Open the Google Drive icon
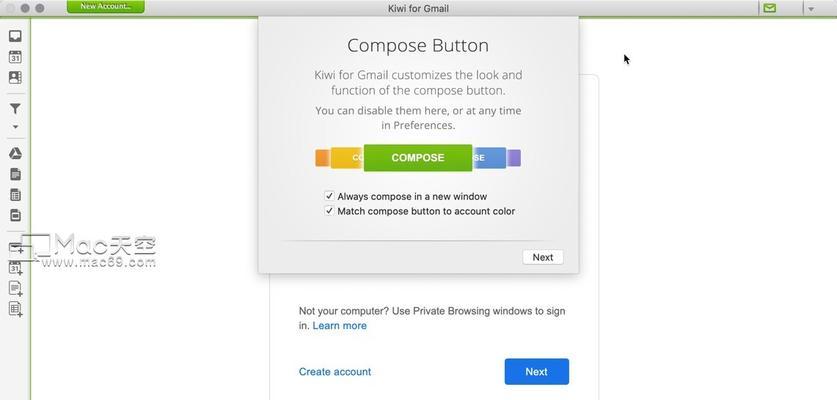Image resolution: width=837 pixels, height=400 pixels. coord(15,154)
